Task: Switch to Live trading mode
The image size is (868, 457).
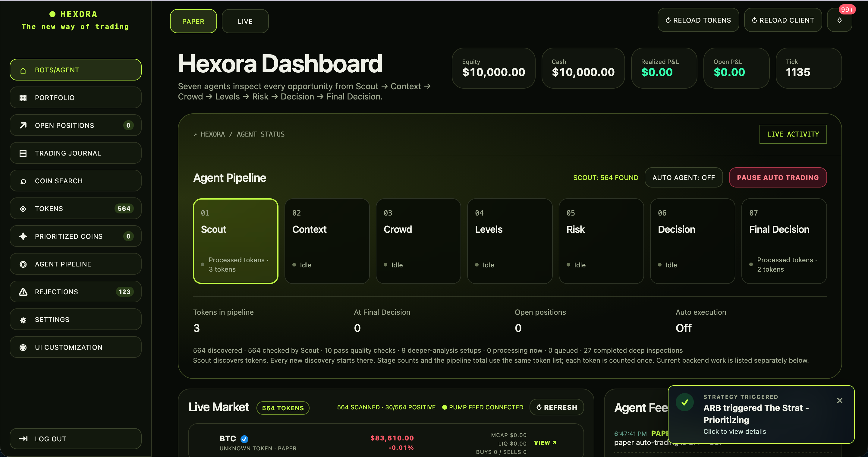Action: pyautogui.click(x=245, y=21)
